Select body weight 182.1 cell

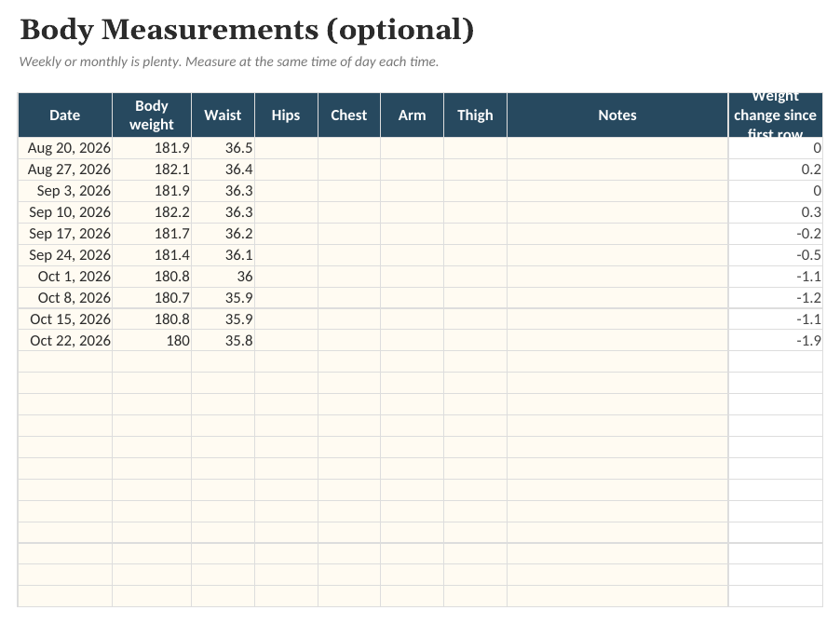click(152, 170)
